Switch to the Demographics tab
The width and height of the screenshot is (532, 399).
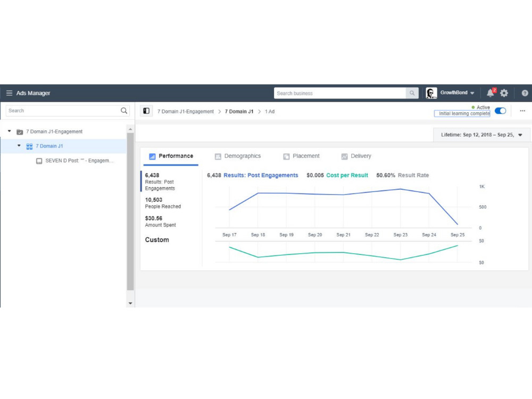tap(238, 156)
